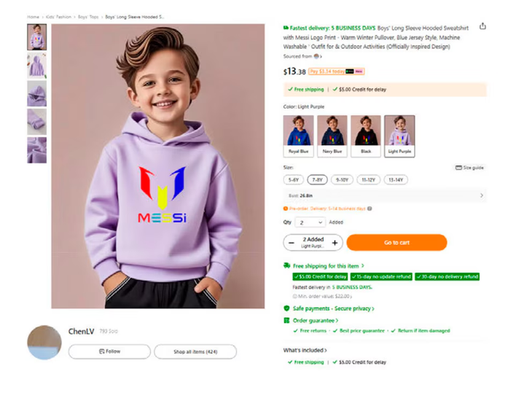Decrease quantity with the minus button
532x393 pixels.
(292, 242)
